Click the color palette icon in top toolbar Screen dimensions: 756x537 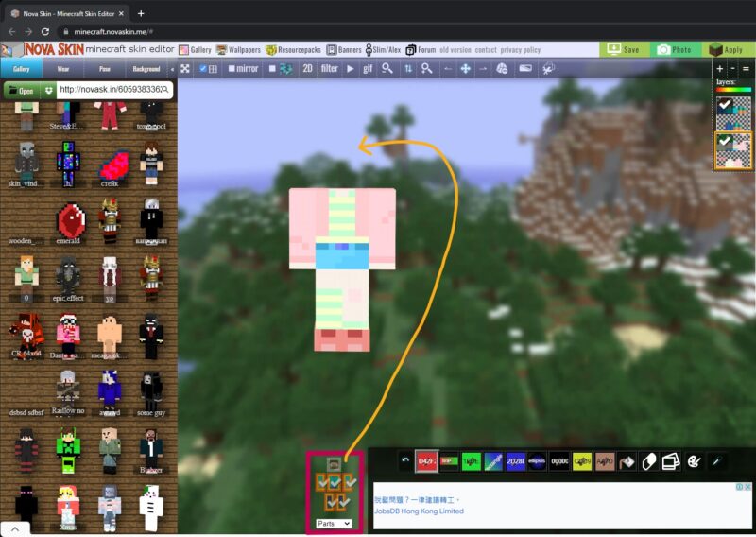tap(502, 68)
